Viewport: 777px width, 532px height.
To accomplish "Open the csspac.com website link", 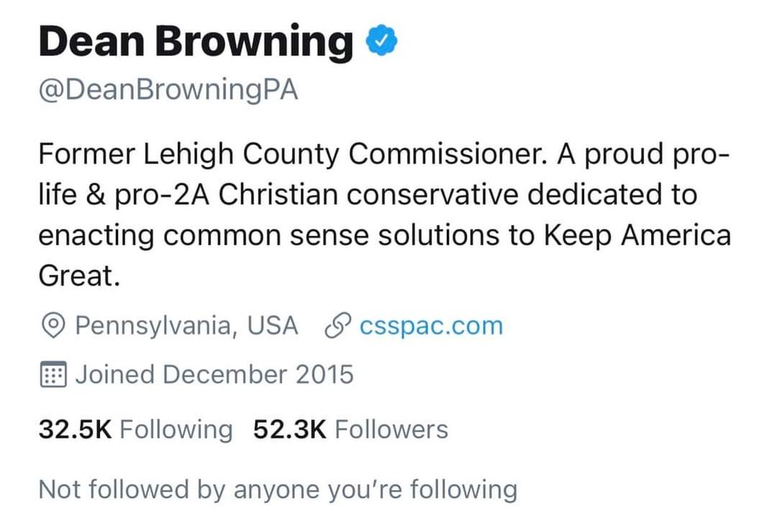I will 431,326.
